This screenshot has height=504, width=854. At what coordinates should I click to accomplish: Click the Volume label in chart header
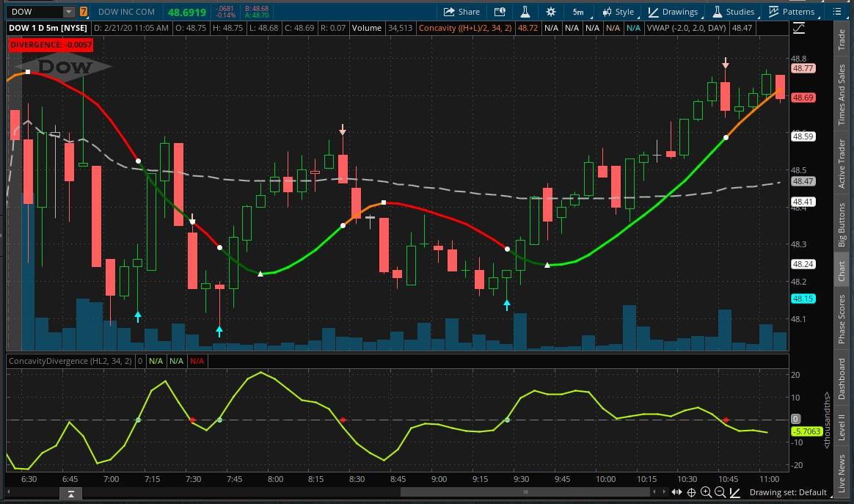(x=367, y=28)
